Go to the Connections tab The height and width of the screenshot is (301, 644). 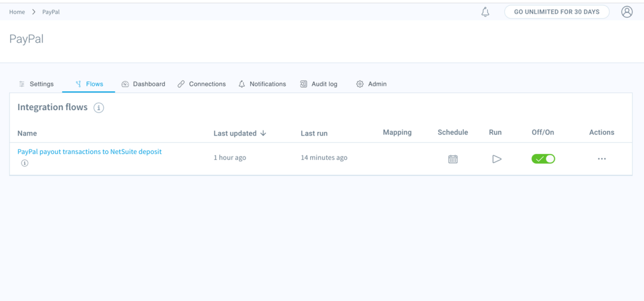pyautogui.click(x=202, y=84)
